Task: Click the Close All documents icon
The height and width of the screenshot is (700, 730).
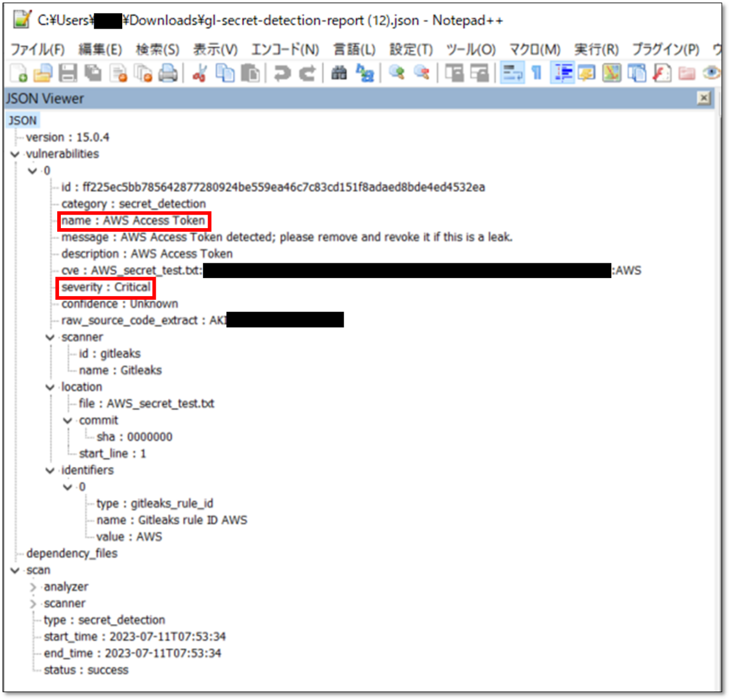Action: [143, 74]
